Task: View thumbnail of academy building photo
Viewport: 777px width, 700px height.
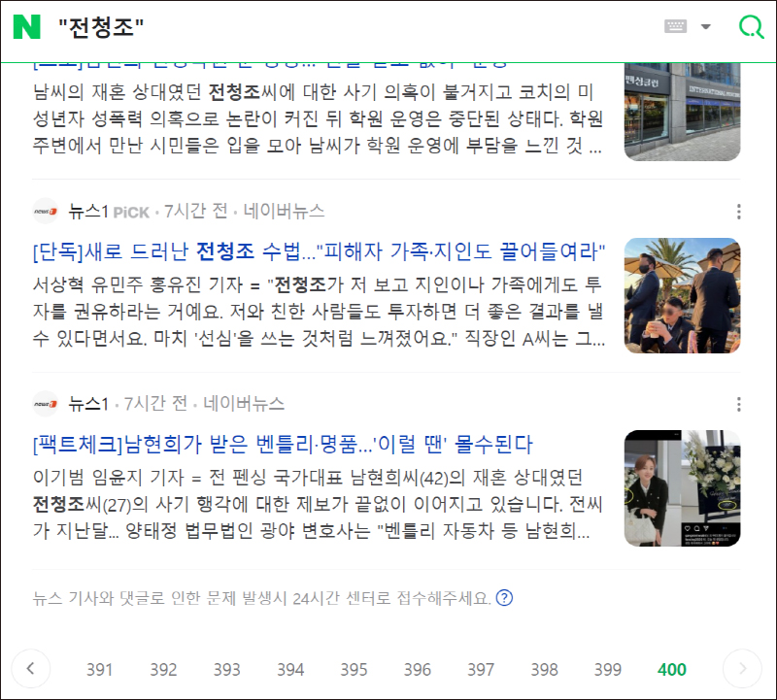Action: point(683,111)
